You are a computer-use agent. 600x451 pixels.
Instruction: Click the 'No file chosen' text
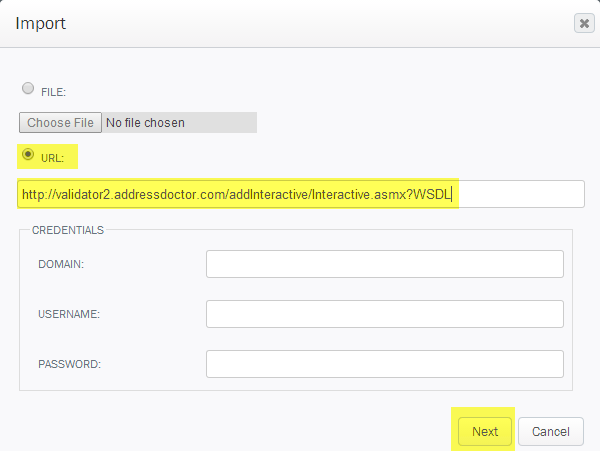pyautogui.click(x=145, y=123)
